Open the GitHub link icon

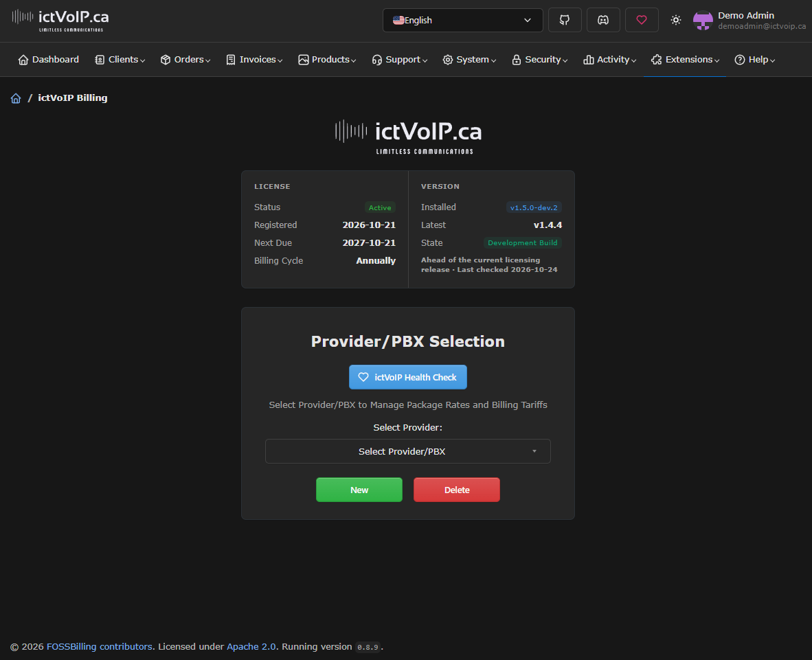click(x=565, y=20)
